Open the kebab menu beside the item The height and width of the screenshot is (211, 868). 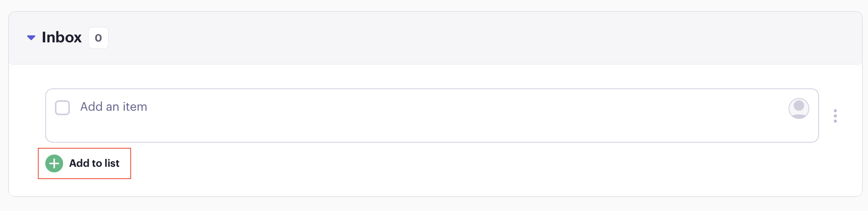[835, 116]
